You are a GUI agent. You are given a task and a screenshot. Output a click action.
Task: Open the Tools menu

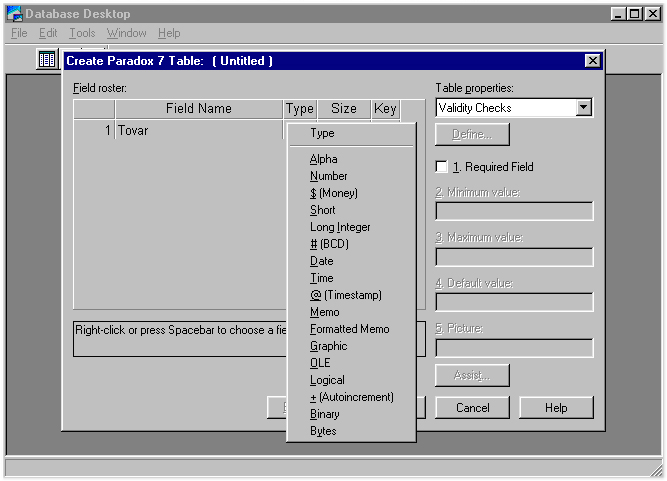click(x=82, y=33)
